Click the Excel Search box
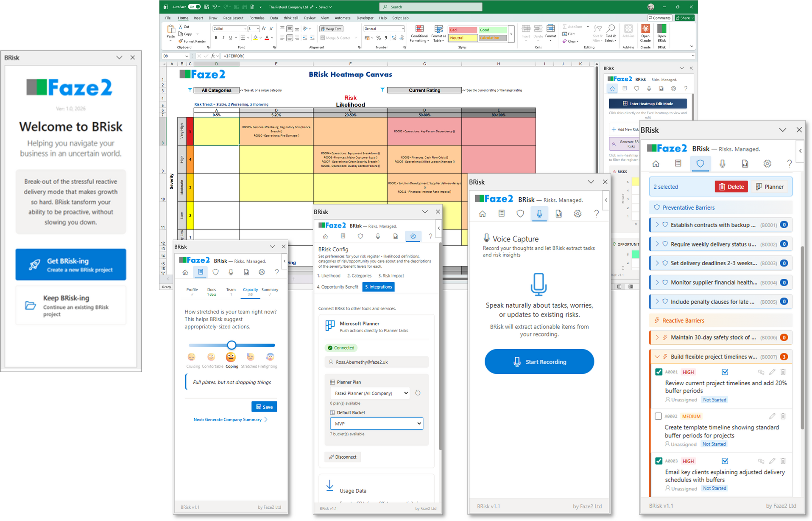 pyautogui.click(x=430, y=7)
